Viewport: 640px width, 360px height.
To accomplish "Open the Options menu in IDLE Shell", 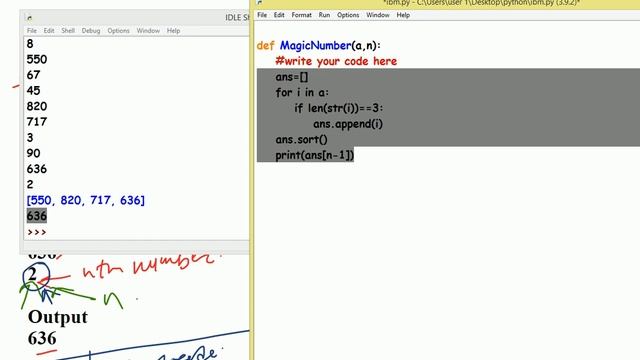I will (x=118, y=31).
